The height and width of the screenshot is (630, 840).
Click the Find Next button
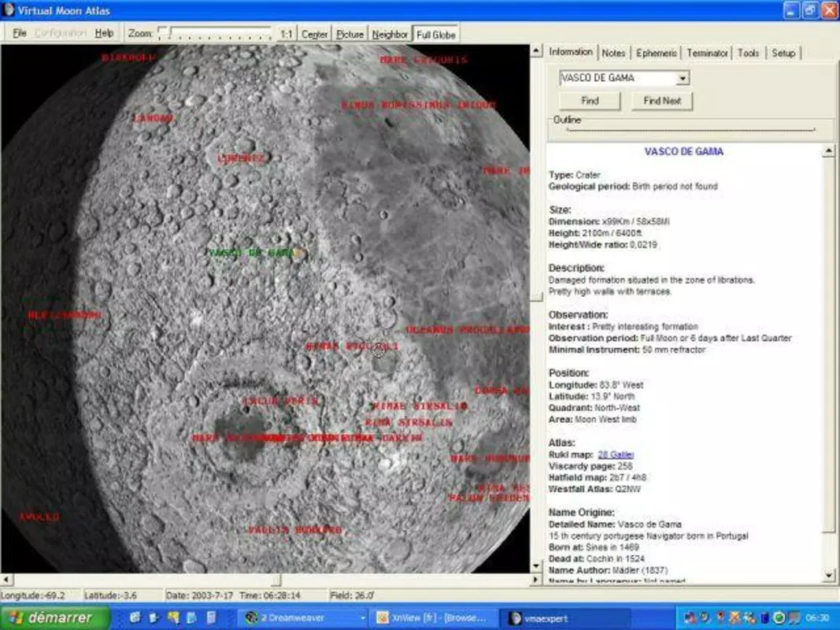click(x=661, y=101)
